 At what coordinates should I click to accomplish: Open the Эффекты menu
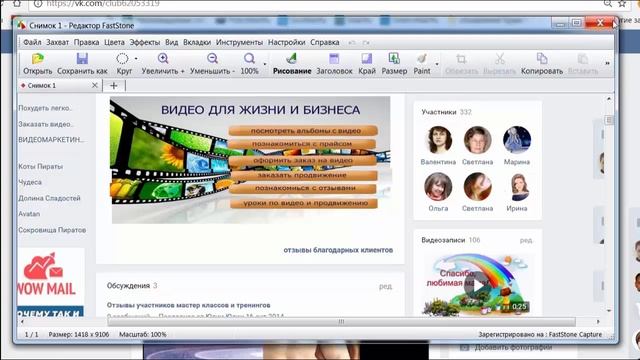coord(144,42)
